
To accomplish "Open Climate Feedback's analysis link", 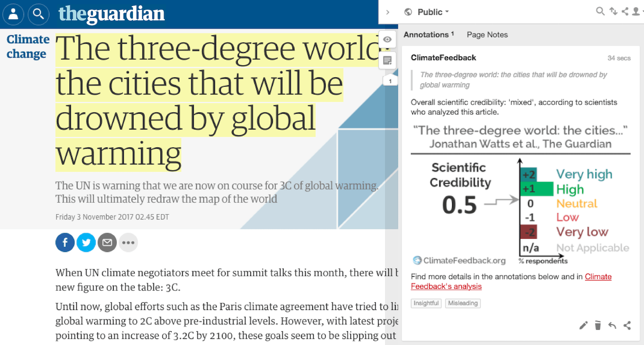I will pyautogui.click(x=511, y=281).
